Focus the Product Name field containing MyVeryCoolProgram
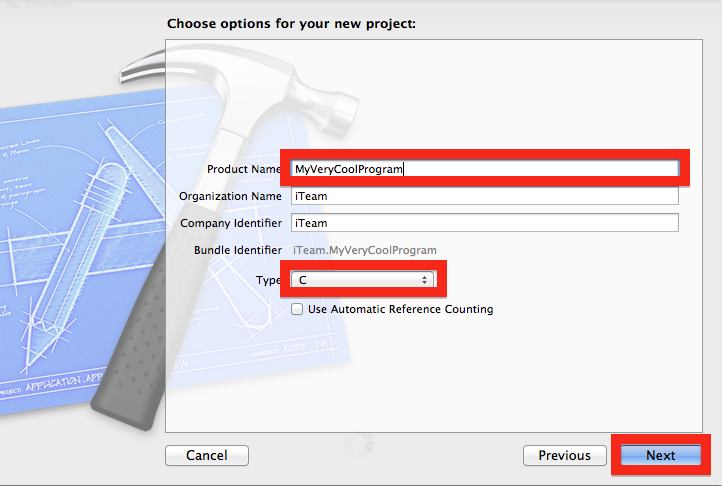The width and height of the screenshot is (722, 486). (x=485, y=169)
